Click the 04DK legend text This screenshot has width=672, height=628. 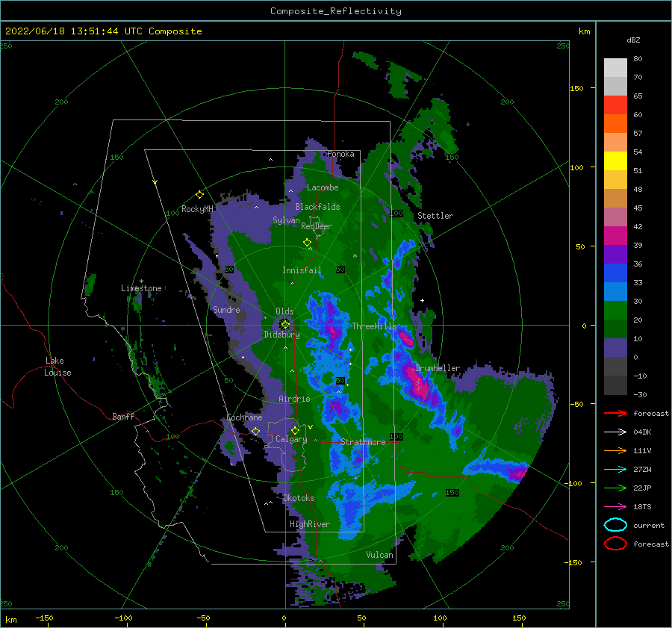click(642, 432)
